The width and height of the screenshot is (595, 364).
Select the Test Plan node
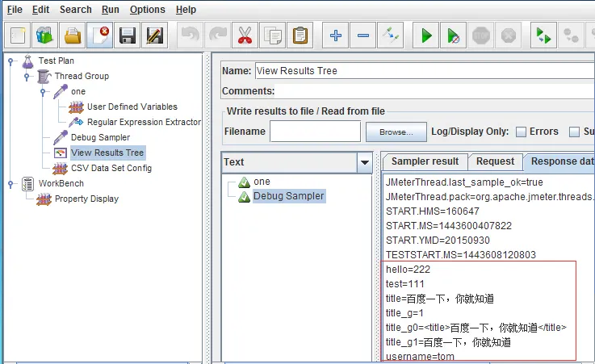57,61
